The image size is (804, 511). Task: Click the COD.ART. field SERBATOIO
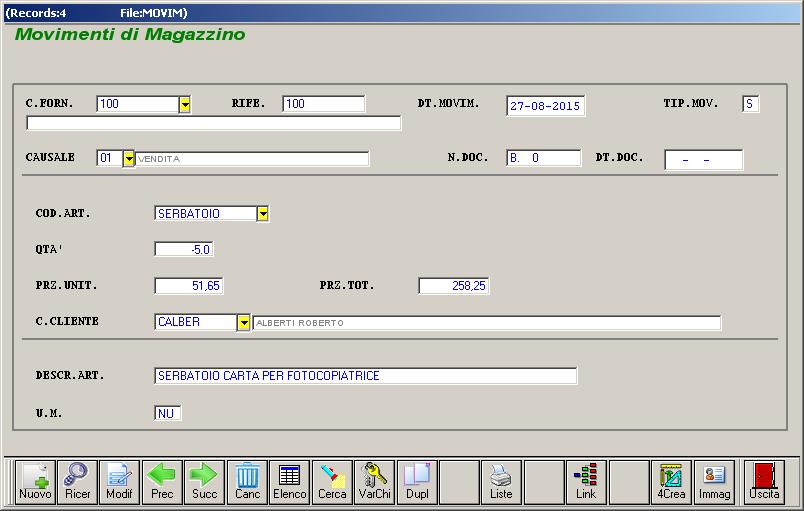[x=206, y=214]
